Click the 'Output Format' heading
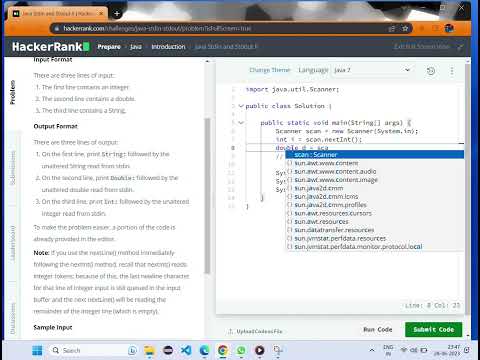Screen dimensions: 480x360 [55, 126]
